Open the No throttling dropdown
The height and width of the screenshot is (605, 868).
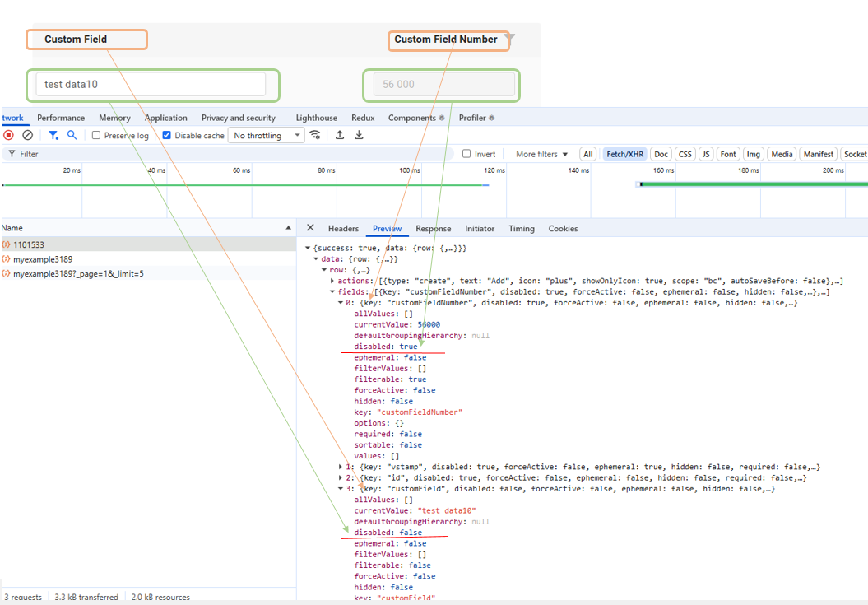267,135
